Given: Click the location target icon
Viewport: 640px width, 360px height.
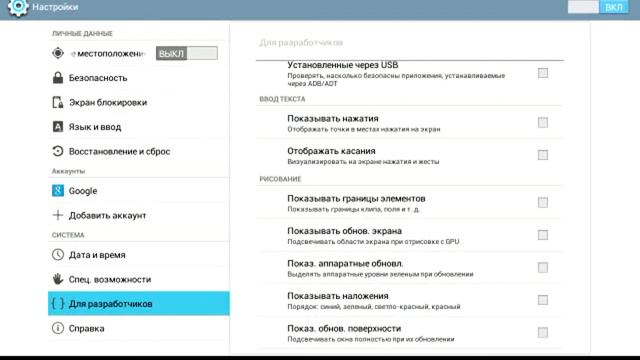Looking at the screenshot, I should (x=58, y=53).
